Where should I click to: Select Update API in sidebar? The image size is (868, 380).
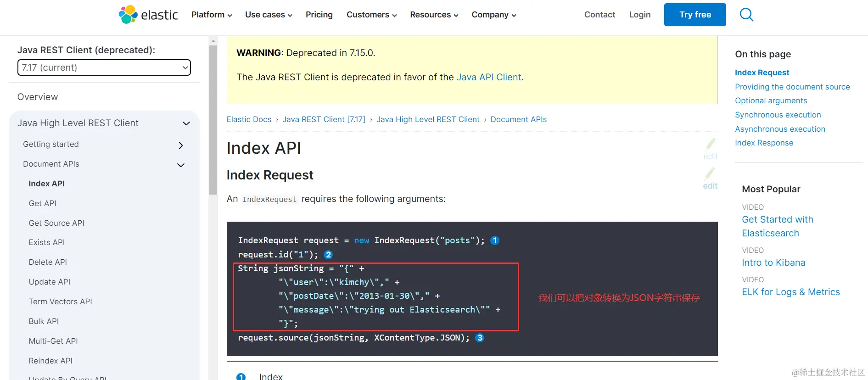click(x=49, y=282)
